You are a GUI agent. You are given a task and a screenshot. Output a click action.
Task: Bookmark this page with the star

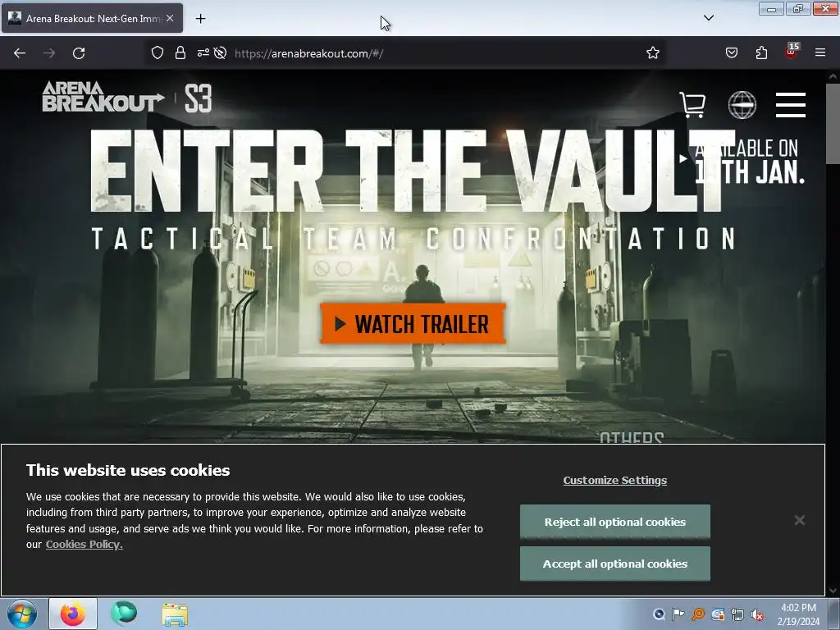pyautogui.click(x=652, y=53)
